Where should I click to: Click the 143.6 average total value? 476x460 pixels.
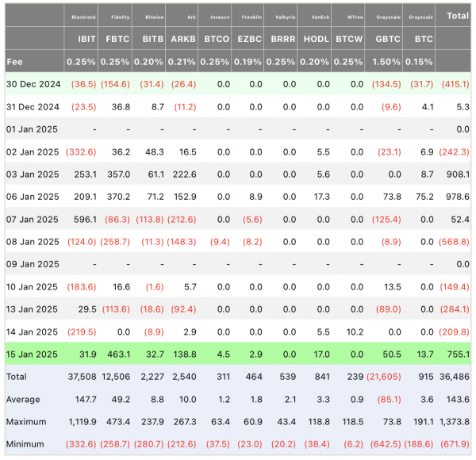coord(458,399)
